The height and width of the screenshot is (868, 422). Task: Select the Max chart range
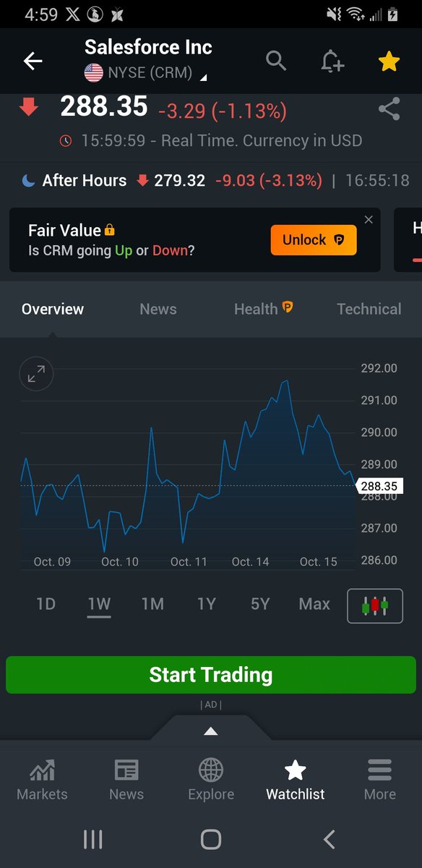pyautogui.click(x=314, y=604)
